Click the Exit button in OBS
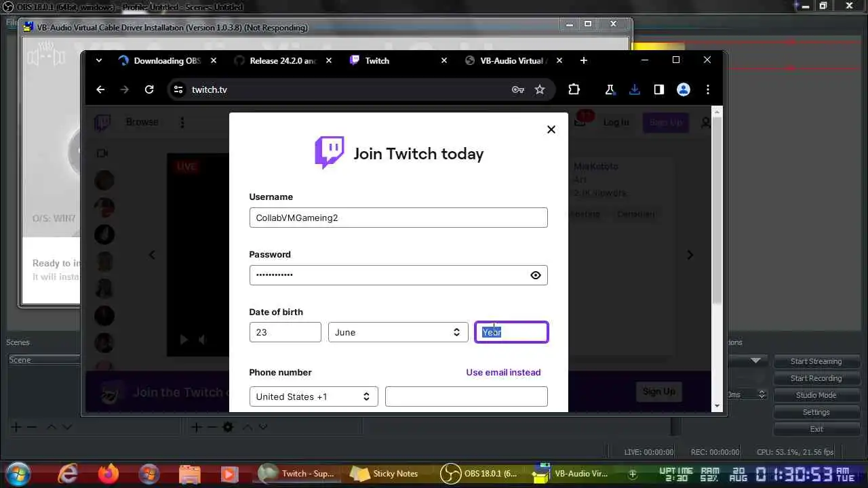The height and width of the screenshot is (488, 868). tap(816, 429)
